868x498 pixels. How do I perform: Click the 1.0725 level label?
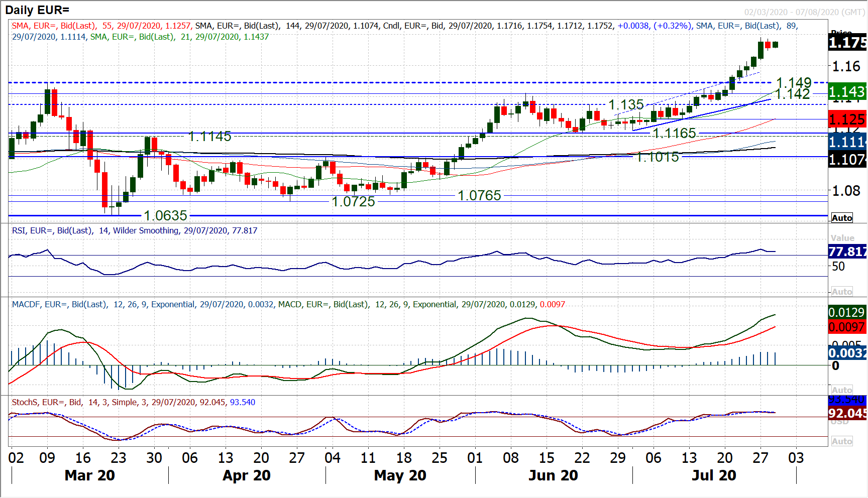point(353,201)
